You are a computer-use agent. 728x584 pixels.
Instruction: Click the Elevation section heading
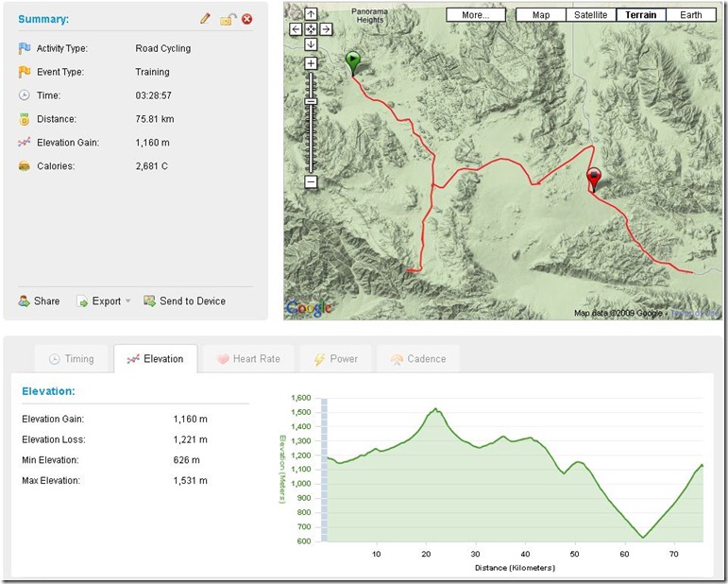(48, 391)
